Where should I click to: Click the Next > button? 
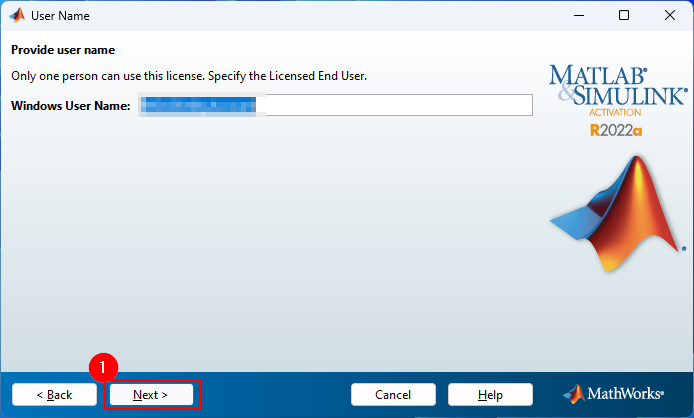point(151,395)
